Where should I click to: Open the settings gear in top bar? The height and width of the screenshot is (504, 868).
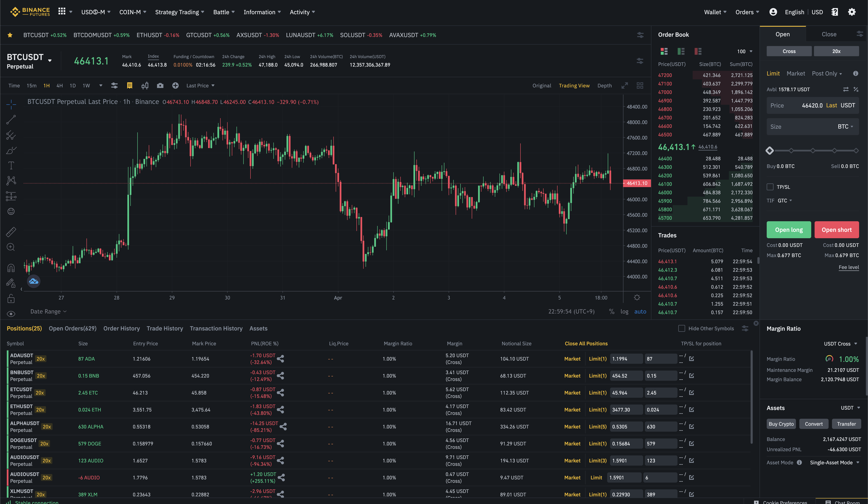[x=851, y=12]
